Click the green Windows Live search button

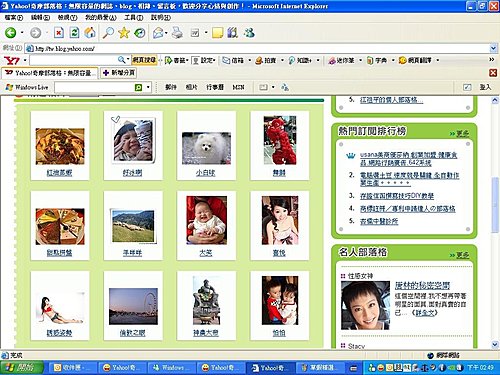point(138,87)
